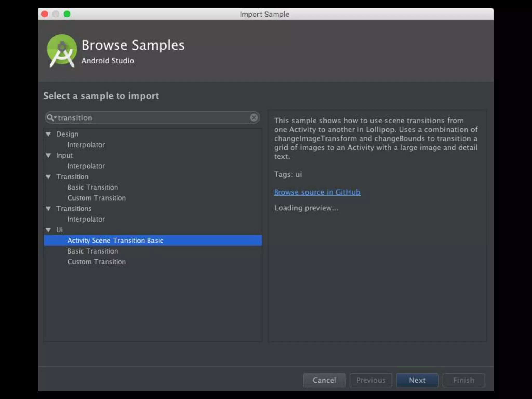Collapse the Design category
This screenshot has height=399, width=532.
pyautogui.click(x=48, y=134)
